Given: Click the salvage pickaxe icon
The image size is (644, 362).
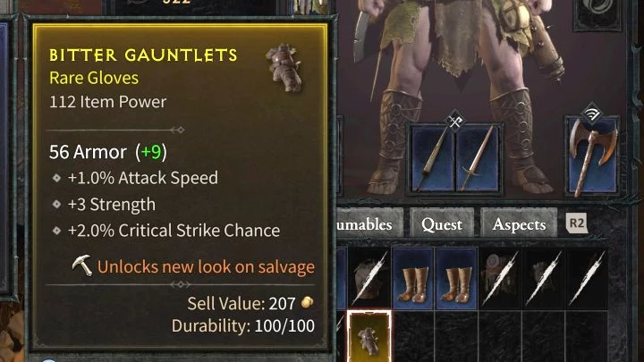Looking at the screenshot, I should pyautogui.click(x=82, y=265).
